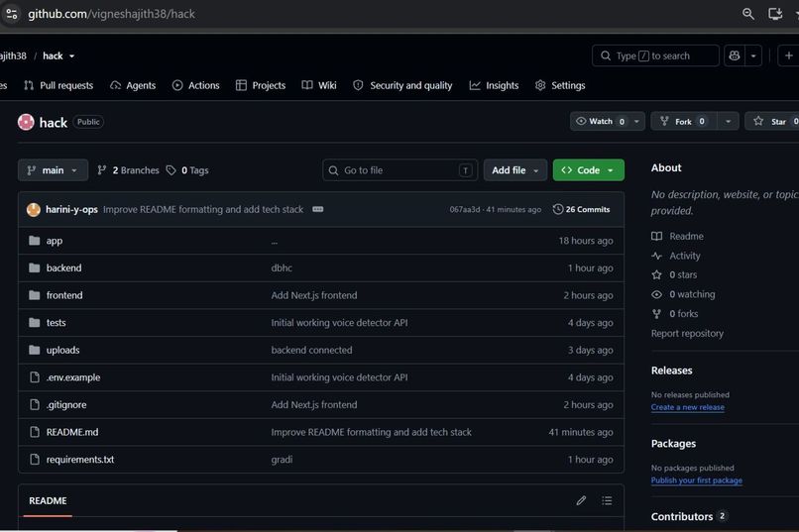Edit README with the pencil icon

pos(581,500)
